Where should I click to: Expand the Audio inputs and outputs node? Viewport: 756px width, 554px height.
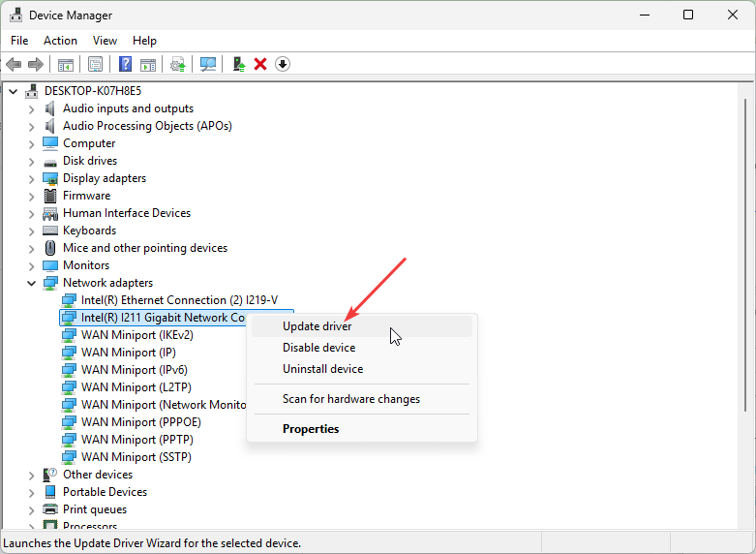pos(32,108)
